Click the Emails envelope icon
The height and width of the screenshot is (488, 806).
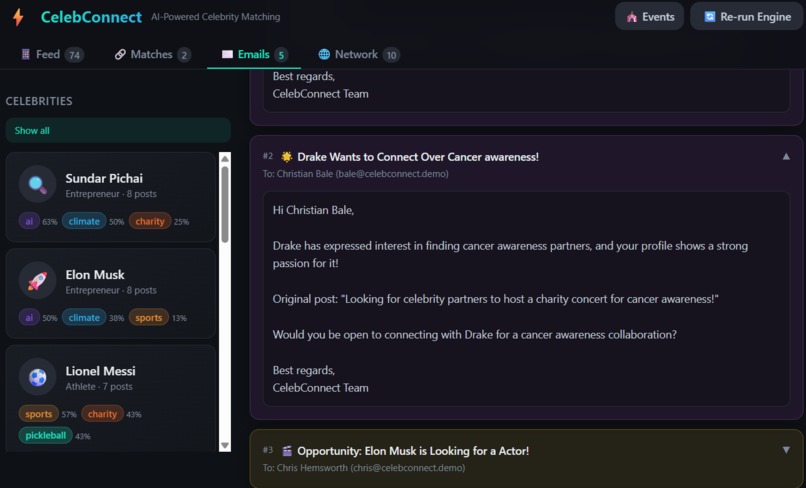(x=227, y=54)
